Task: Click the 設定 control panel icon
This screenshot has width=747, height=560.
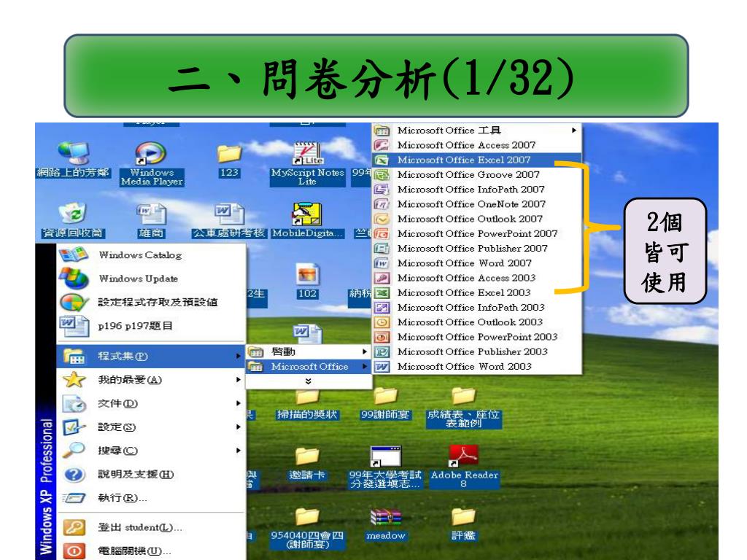Action: 74,427
